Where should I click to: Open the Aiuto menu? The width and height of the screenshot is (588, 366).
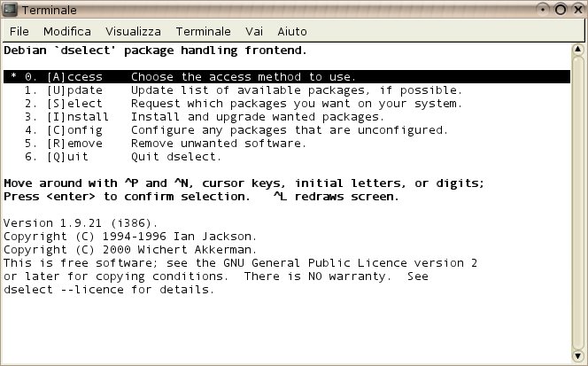click(292, 31)
